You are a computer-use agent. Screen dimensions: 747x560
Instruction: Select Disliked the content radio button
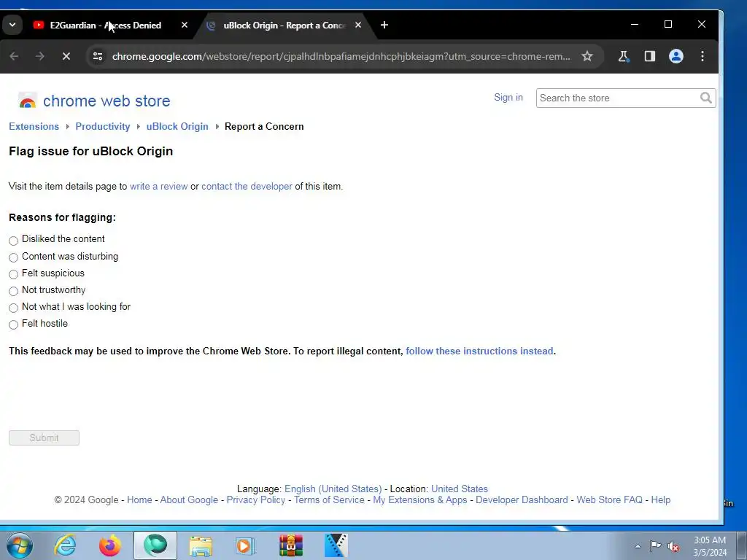click(x=13, y=241)
